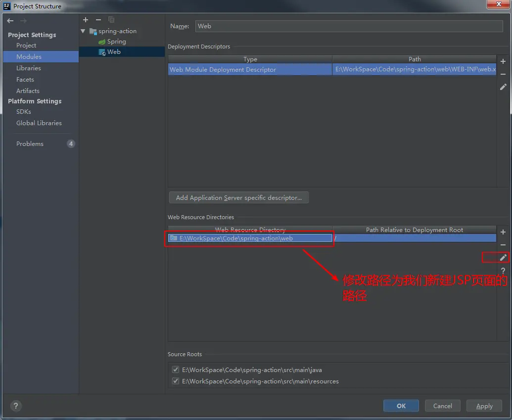Select E:\WorkSpace\Code\spring-action\web directory row

pos(250,238)
